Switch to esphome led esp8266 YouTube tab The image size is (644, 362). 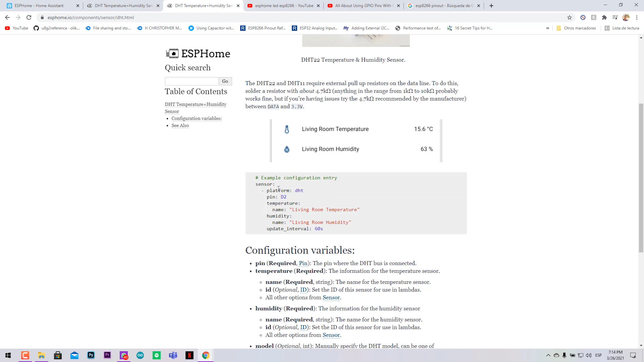(x=284, y=6)
